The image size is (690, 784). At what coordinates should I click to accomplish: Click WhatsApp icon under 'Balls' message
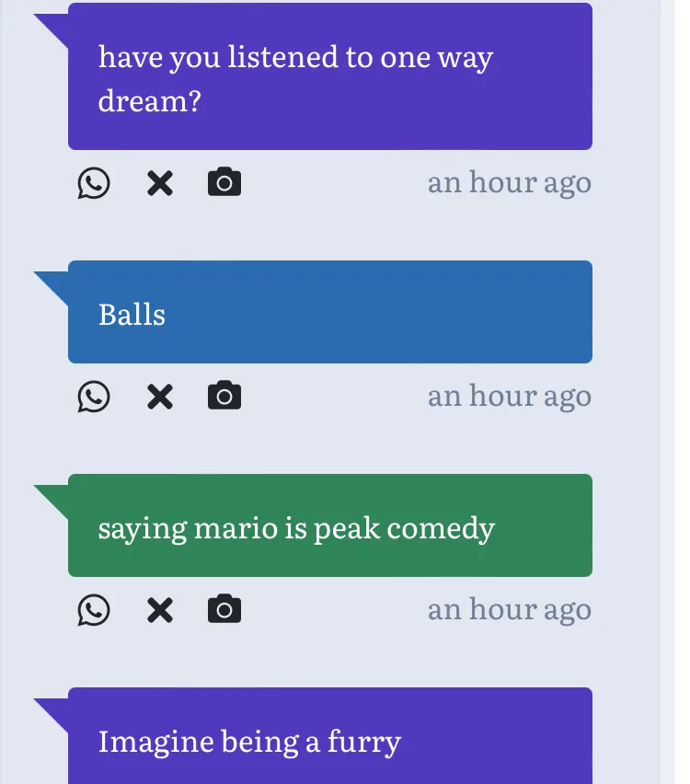pyautogui.click(x=94, y=397)
